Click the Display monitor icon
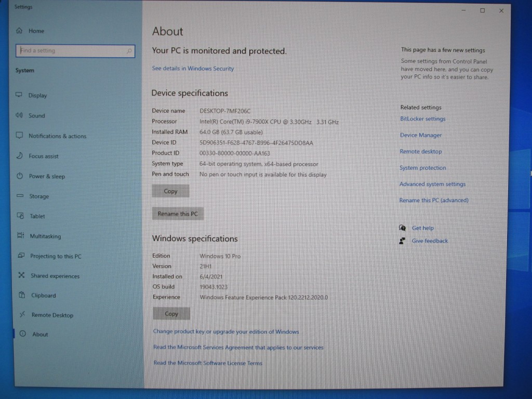 coord(19,95)
